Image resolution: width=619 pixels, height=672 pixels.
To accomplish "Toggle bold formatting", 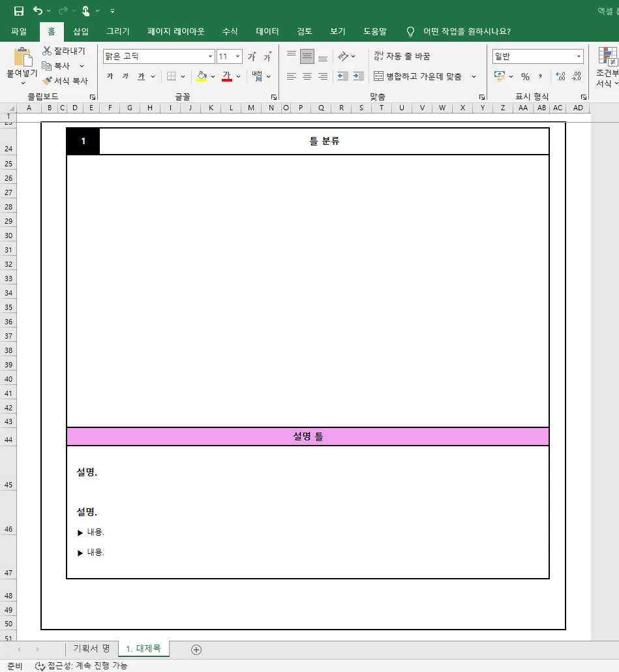I will [x=110, y=76].
